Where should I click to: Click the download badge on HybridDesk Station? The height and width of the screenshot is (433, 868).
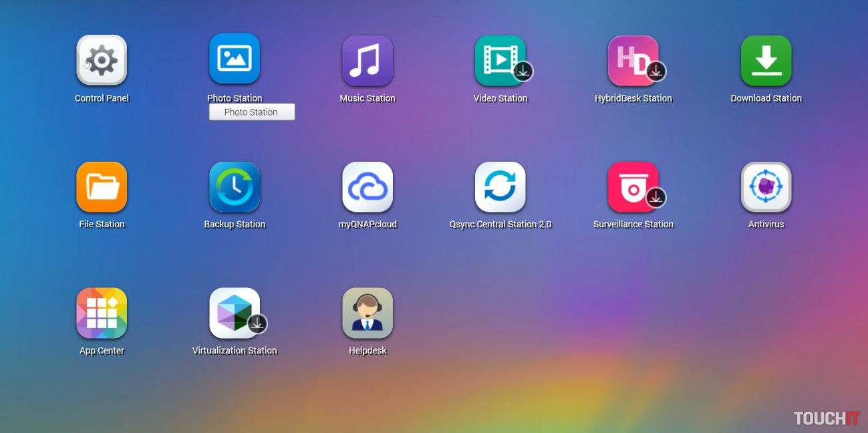click(656, 71)
